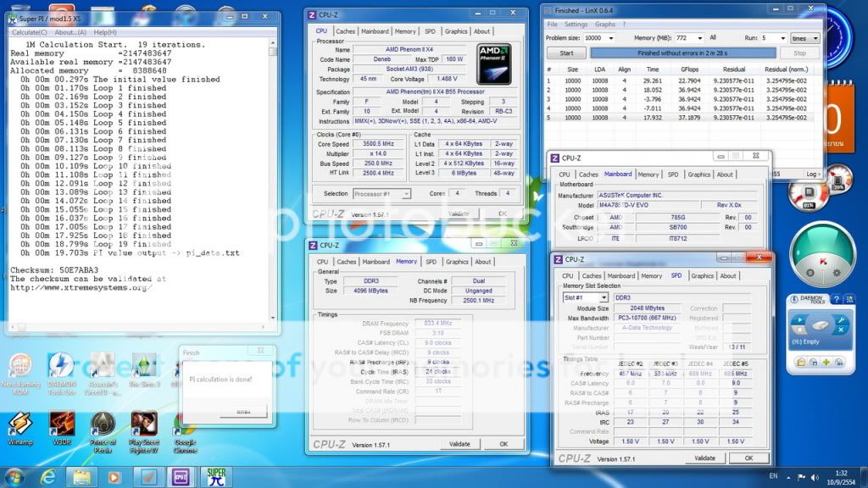Open the Slot #1 dropdown in CPU-Z SPD
The width and height of the screenshot is (868, 488).
point(604,297)
